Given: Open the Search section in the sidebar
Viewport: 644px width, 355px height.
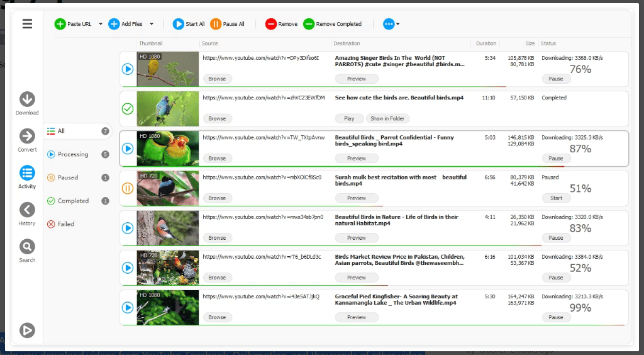Looking at the screenshot, I should click(x=27, y=251).
